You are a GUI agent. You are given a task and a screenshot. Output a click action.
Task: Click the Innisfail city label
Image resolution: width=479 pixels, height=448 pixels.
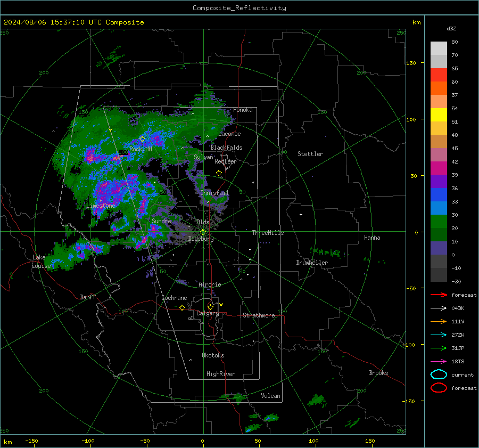[x=215, y=193]
